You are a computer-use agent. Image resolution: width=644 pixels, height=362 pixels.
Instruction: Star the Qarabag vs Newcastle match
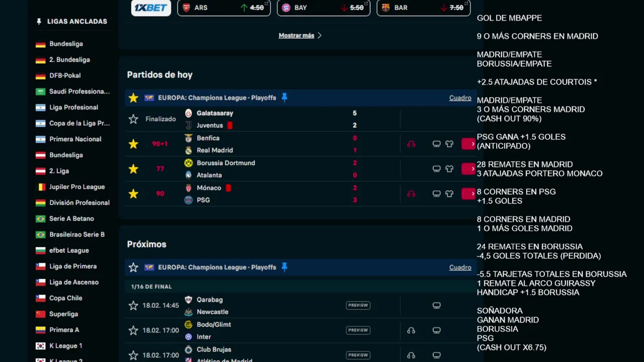[133, 306]
